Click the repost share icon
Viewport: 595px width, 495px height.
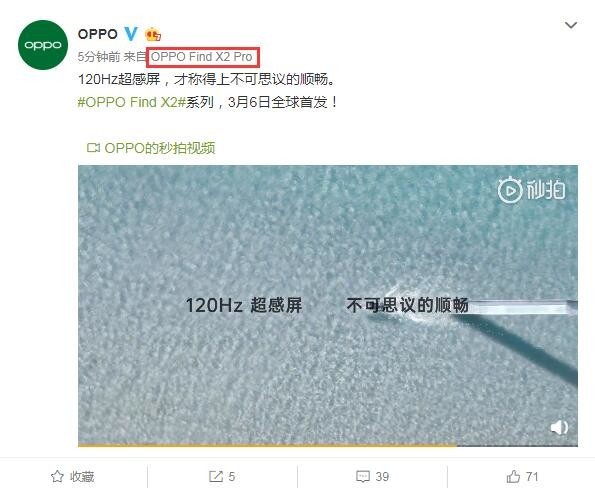[216, 476]
